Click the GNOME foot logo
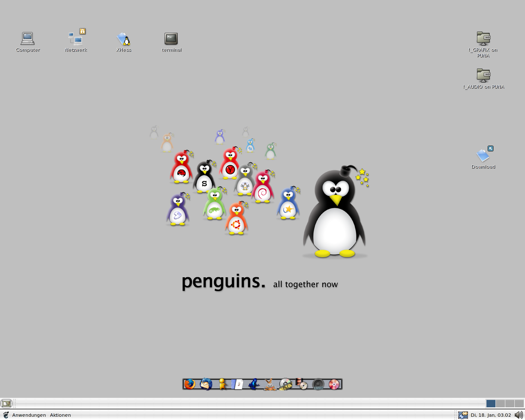525x420 pixels. pyautogui.click(x=6, y=415)
